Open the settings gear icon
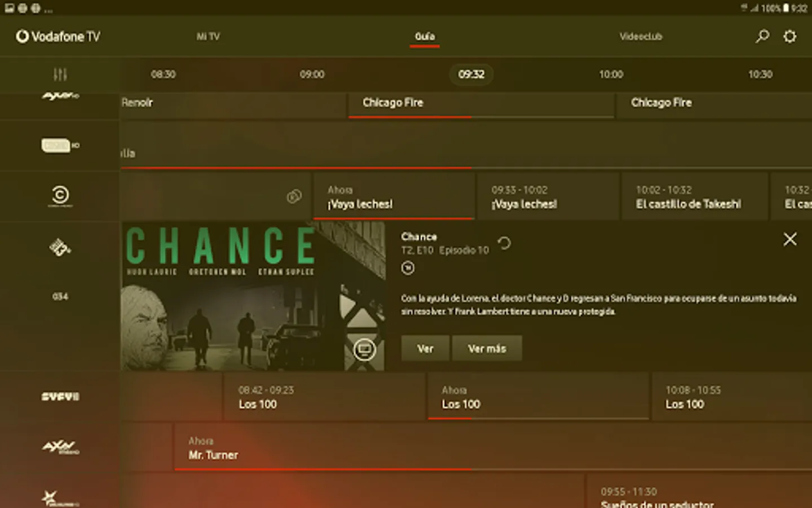812x508 pixels. coord(790,37)
